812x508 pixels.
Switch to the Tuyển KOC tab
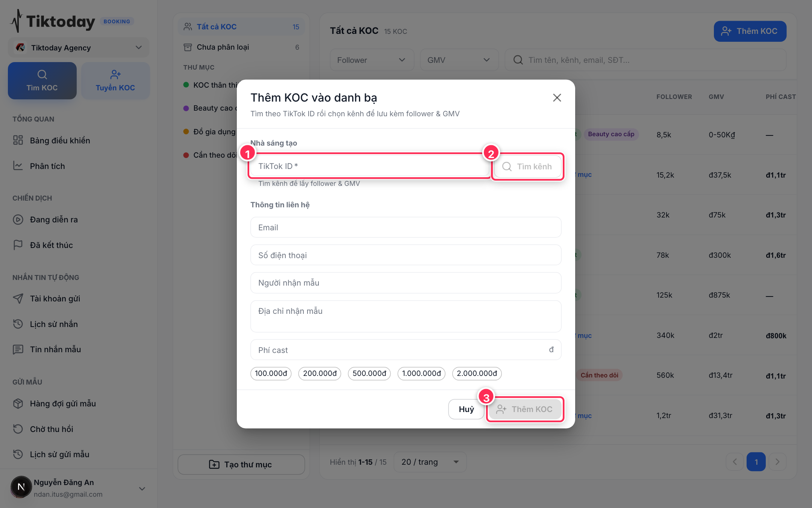[x=115, y=81]
